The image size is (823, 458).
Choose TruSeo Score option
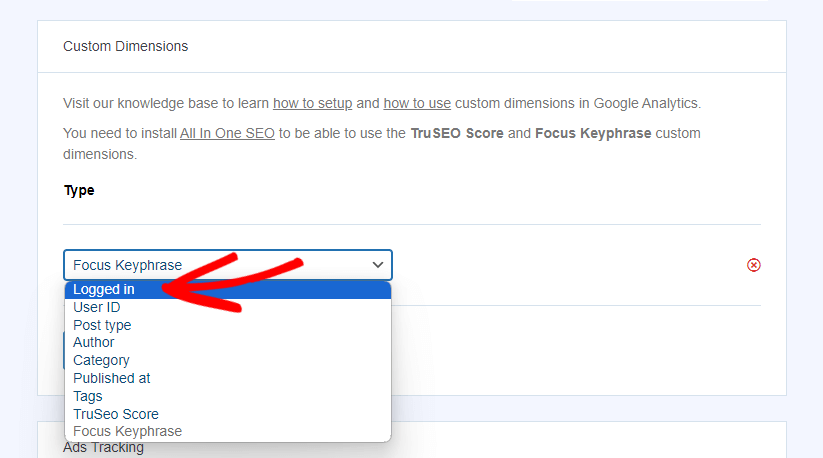tap(228, 414)
